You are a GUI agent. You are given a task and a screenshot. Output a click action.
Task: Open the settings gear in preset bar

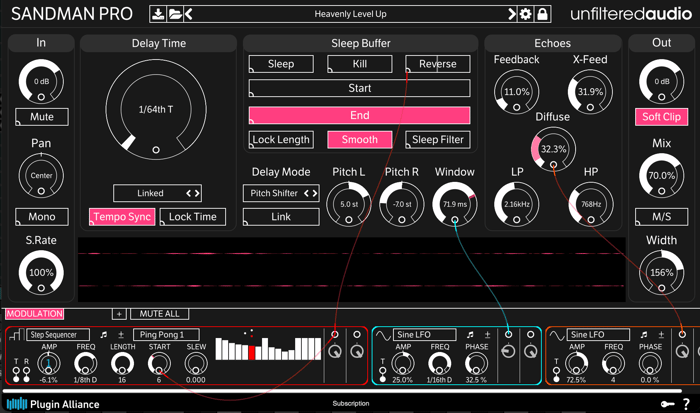tap(525, 14)
